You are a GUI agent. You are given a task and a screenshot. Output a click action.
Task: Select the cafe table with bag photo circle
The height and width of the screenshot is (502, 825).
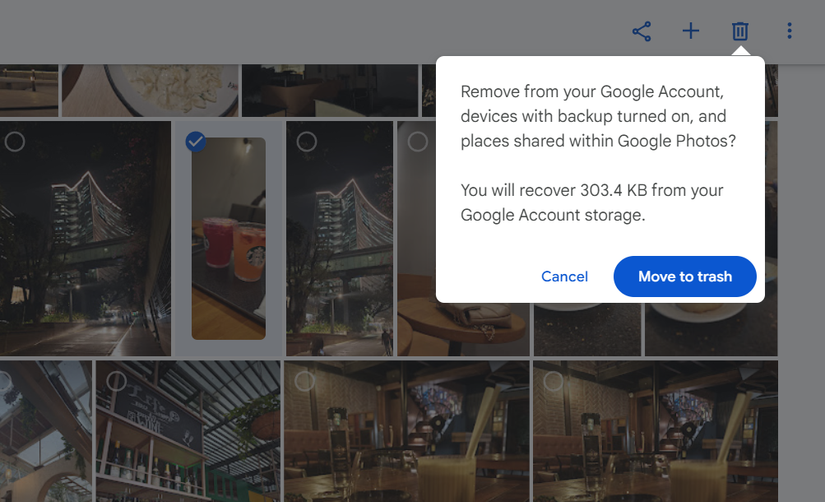pyautogui.click(x=417, y=142)
